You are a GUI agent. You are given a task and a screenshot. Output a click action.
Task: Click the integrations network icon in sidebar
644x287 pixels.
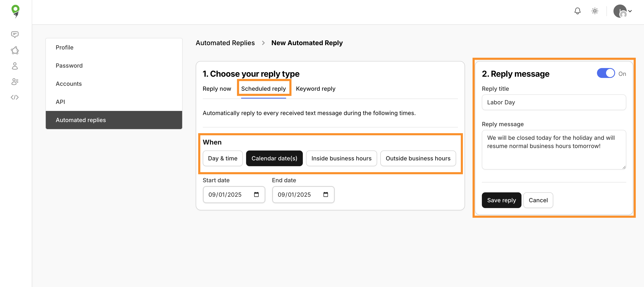15,51
